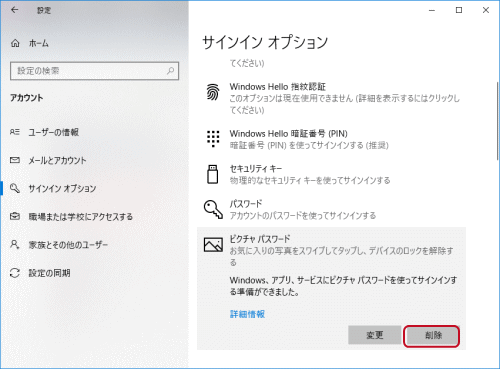Click the 設定 window title text
Image resolution: width=500 pixels, height=369 pixels.
click(44, 10)
